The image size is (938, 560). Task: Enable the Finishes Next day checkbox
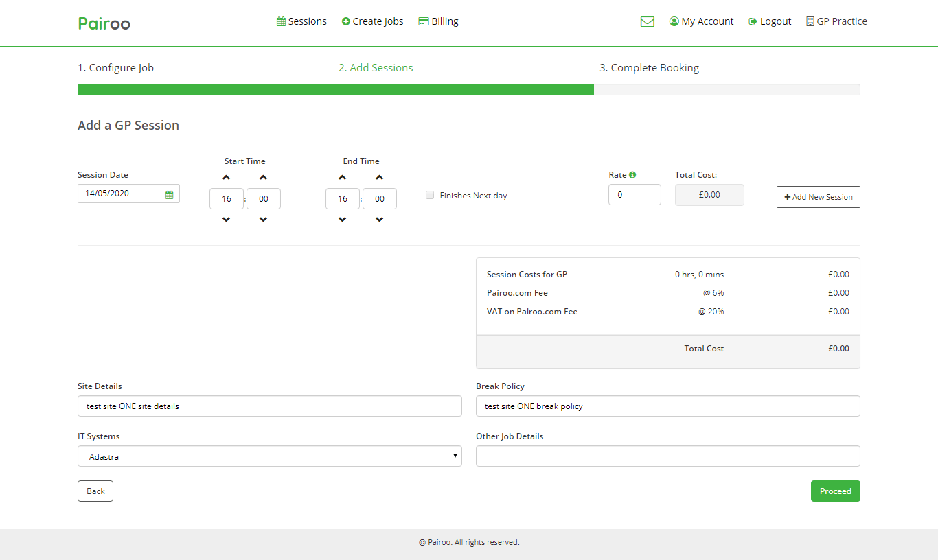click(430, 195)
